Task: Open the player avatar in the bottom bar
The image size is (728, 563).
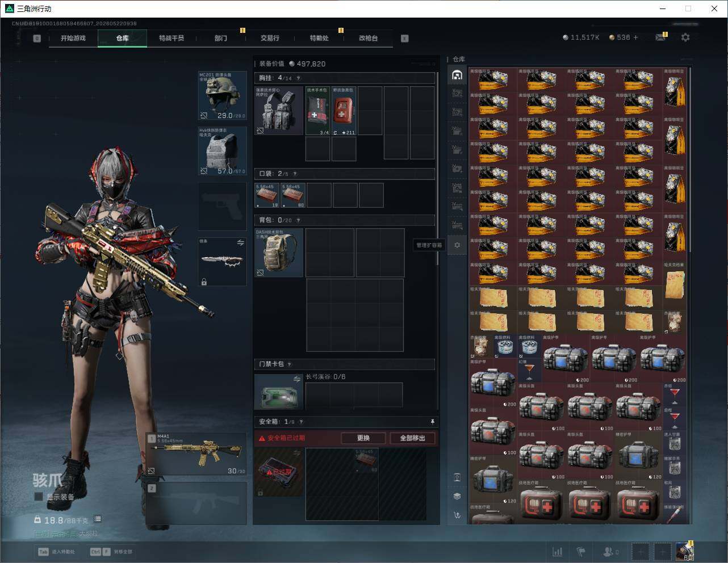Action: (x=685, y=552)
